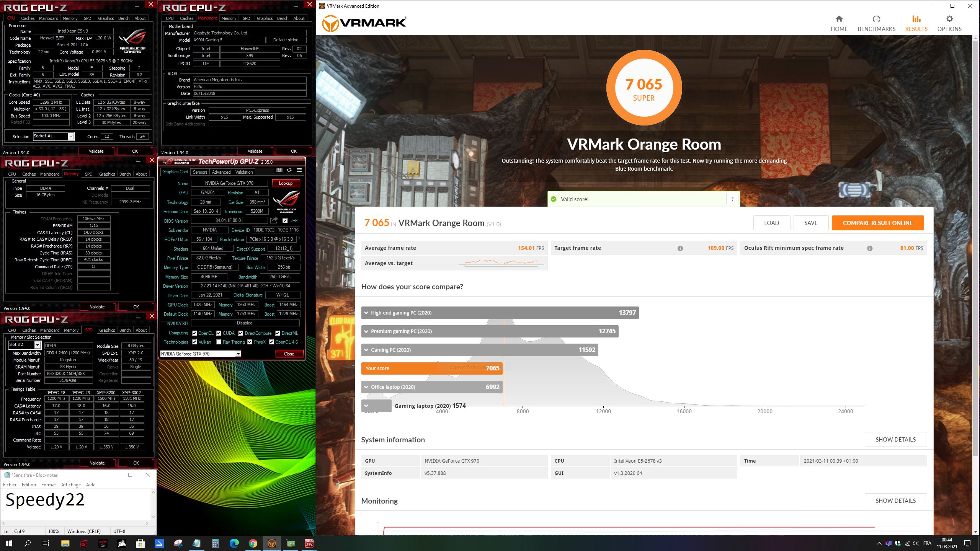Open Snipping Tool from taskbar
The image size is (980, 551).
(x=178, y=543)
